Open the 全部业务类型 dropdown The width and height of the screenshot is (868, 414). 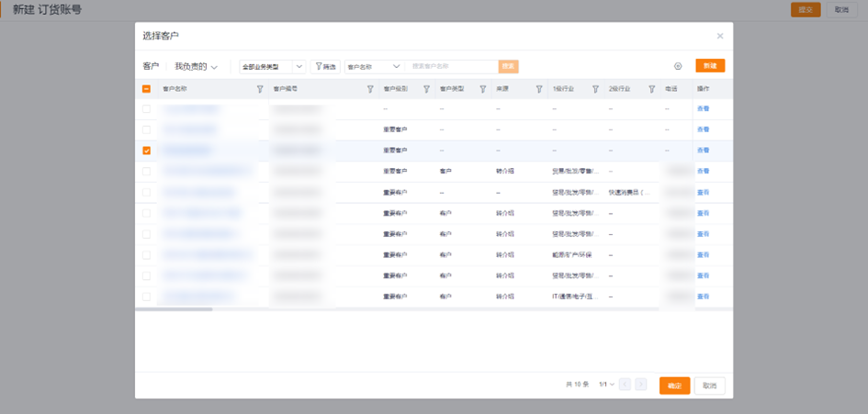pyautogui.click(x=273, y=67)
